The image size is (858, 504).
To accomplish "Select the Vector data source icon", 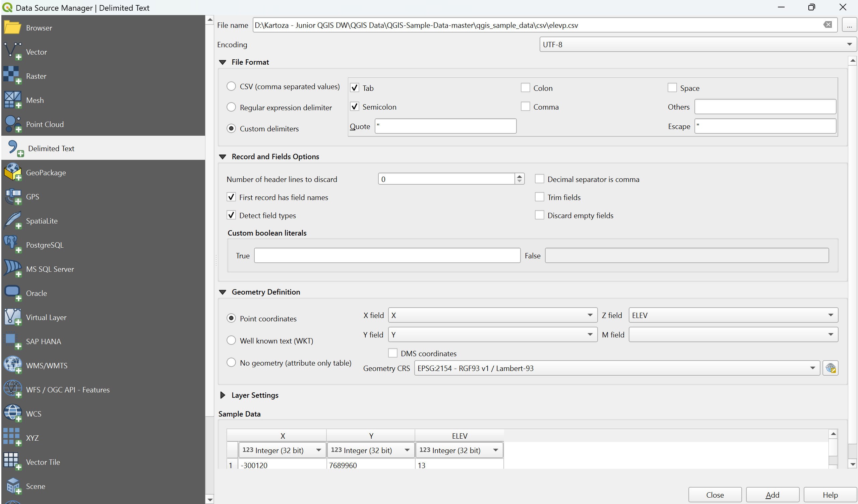I will pos(13,51).
